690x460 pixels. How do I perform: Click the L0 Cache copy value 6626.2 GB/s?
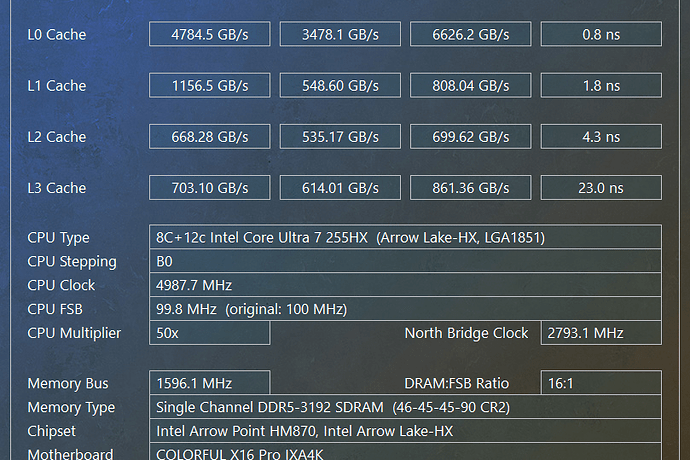pos(470,34)
